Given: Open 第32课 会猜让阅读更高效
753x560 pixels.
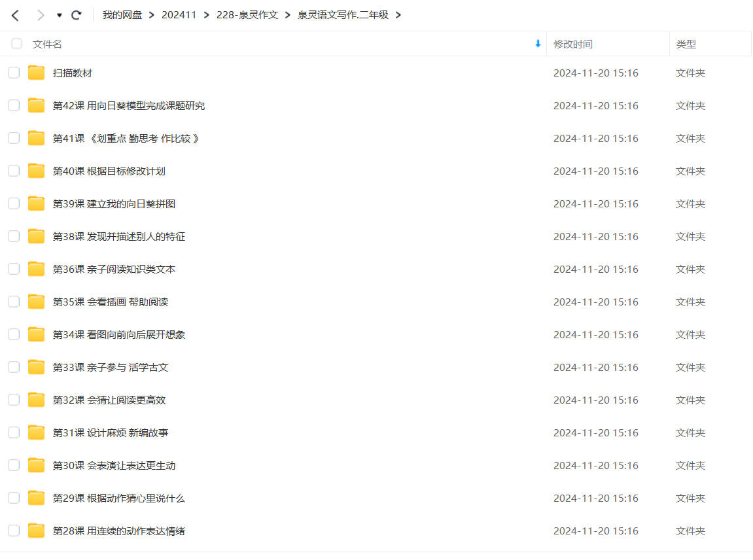Looking at the screenshot, I should tap(109, 400).
